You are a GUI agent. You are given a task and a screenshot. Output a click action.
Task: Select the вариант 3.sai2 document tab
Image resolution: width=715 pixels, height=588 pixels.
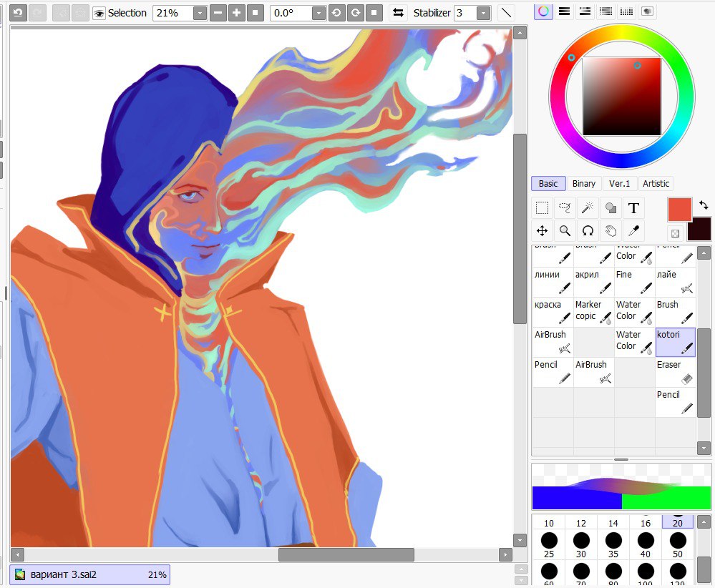click(x=90, y=574)
